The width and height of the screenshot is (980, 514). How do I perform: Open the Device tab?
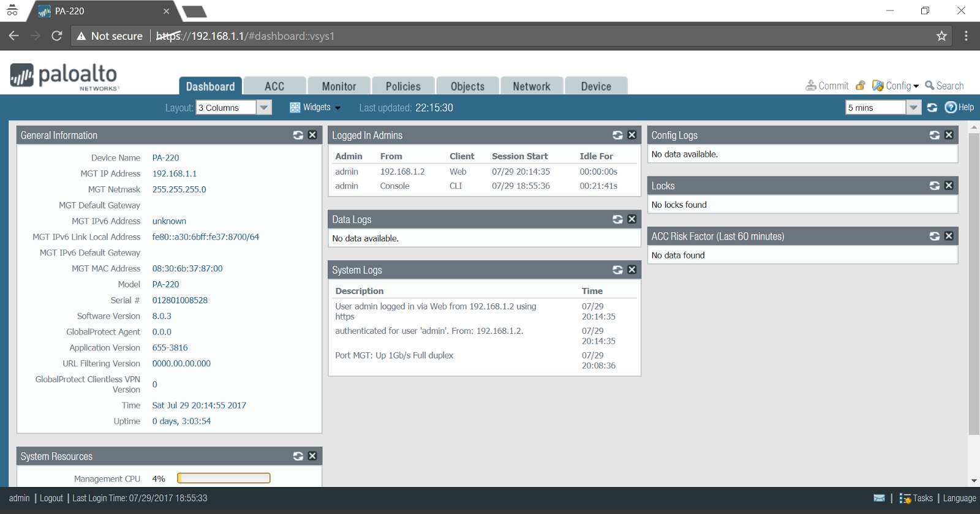(x=596, y=86)
